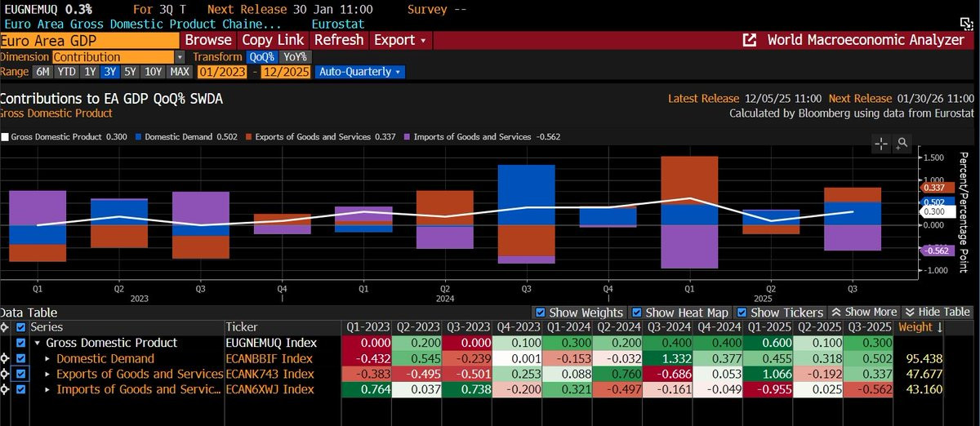This screenshot has width=980, height=426.
Task: Toggle select-all checkbox in Series header
Action: pos(20,326)
